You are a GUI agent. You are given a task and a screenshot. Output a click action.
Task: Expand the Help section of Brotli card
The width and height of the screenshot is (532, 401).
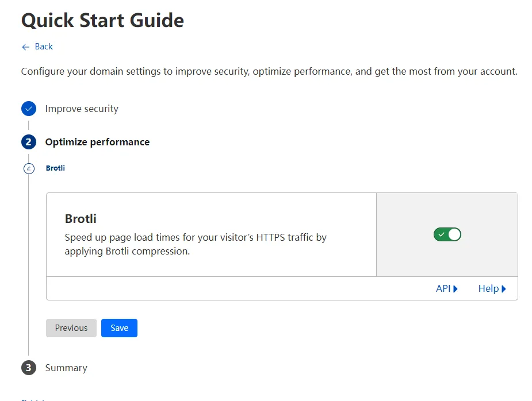click(488, 288)
